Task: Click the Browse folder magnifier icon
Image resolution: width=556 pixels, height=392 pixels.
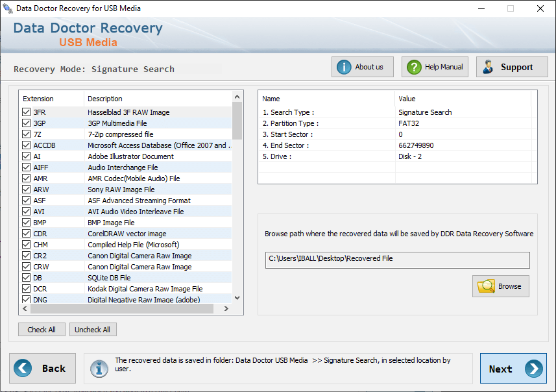Action: pyautogui.click(x=486, y=286)
